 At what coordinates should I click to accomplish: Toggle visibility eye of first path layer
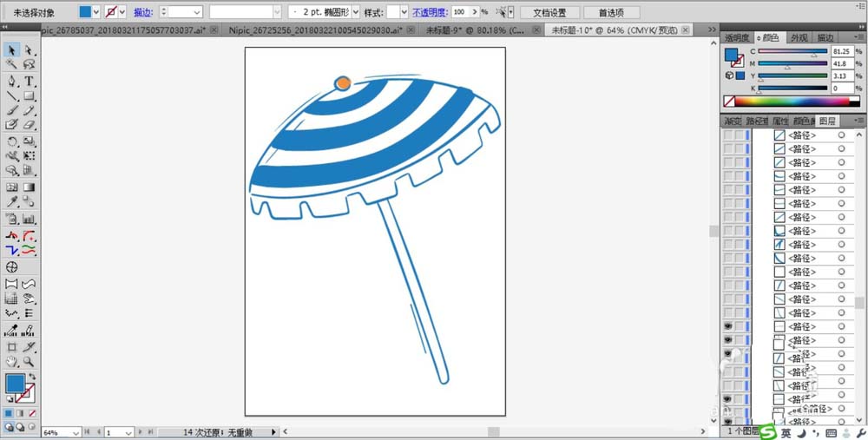point(728,136)
